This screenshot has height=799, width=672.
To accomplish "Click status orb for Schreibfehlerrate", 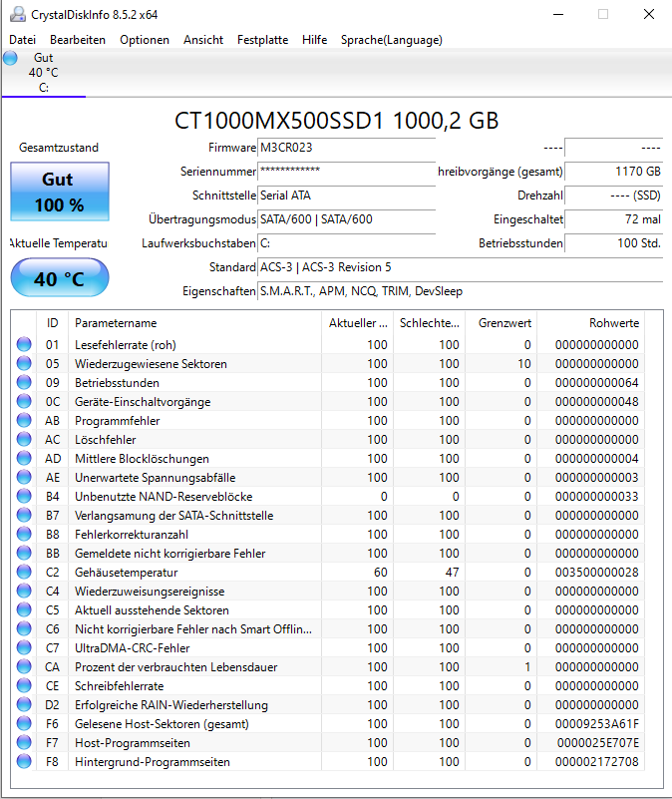I will tap(24, 685).
